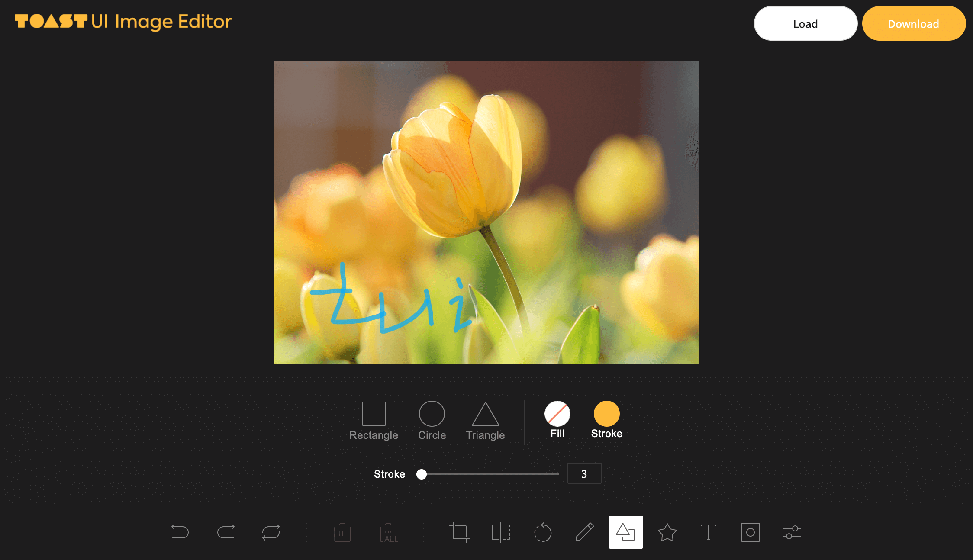Viewport: 973px width, 560px height.
Task: Toggle the active Shape tool off
Action: (625, 532)
